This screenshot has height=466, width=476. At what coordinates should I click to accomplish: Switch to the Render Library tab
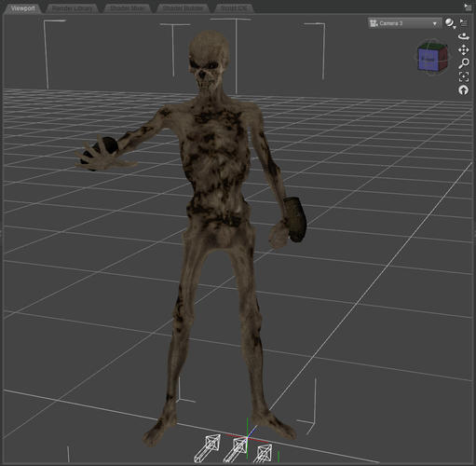pyautogui.click(x=72, y=8)
